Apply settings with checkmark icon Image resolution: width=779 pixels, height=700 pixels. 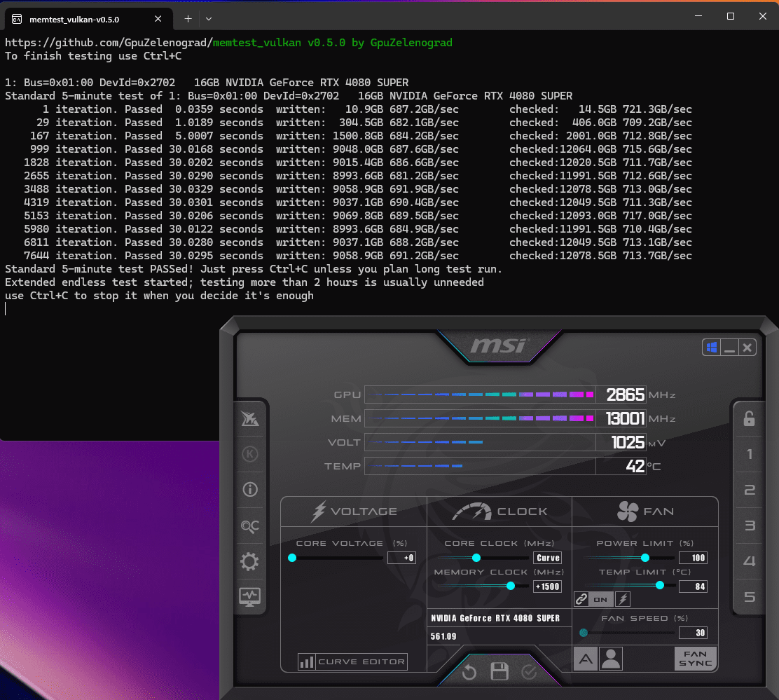[529, 672]
